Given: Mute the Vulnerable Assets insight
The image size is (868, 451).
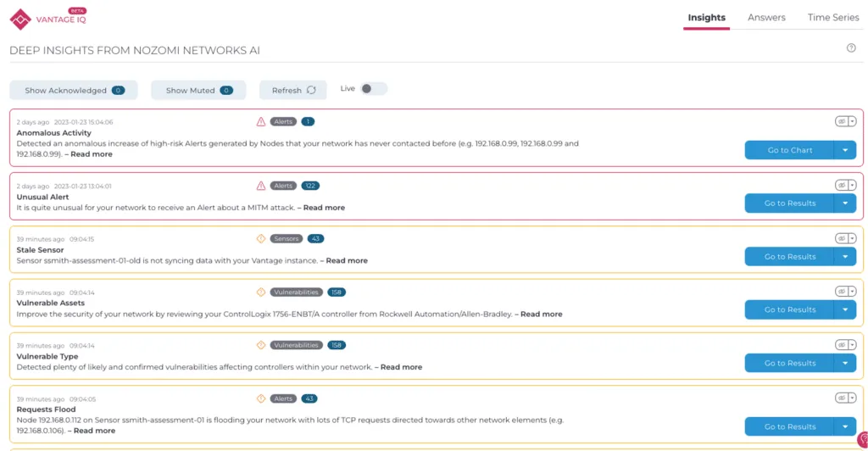Looking at the screenshot, I should click(x=842, y=292).
